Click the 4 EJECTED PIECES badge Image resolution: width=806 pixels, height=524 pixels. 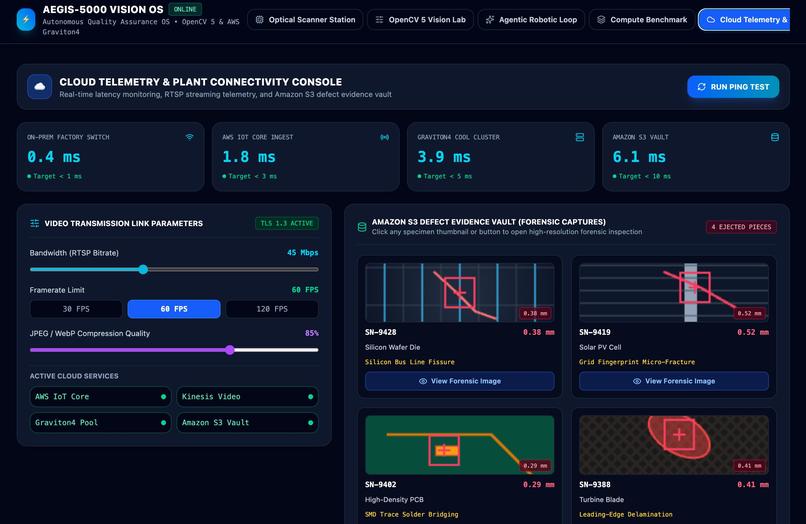[x=741, y=227]
